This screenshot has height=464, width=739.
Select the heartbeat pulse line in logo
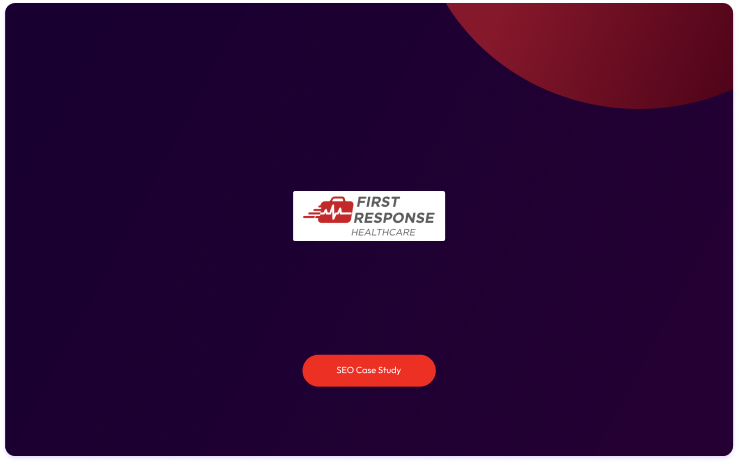click(x=335, y=212)
